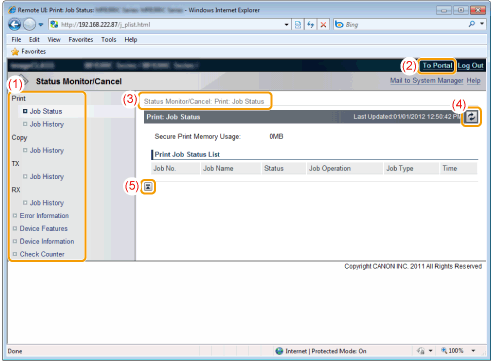
Task: Click the Job Type column header
Action: point(411,168)
